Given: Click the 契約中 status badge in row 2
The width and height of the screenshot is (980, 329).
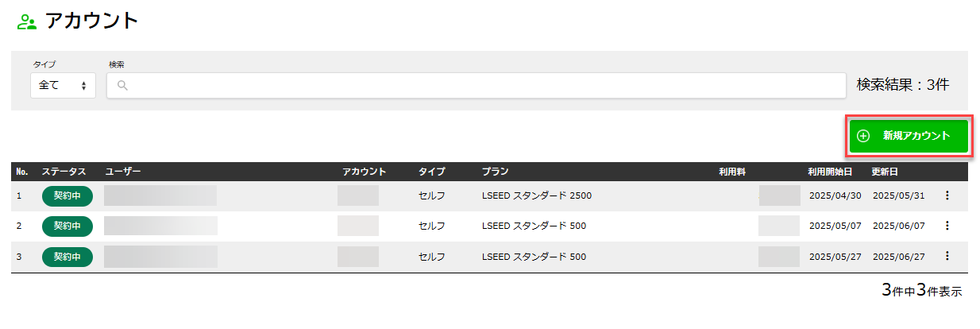Looking at the screenshot, I should click(68, 226).
